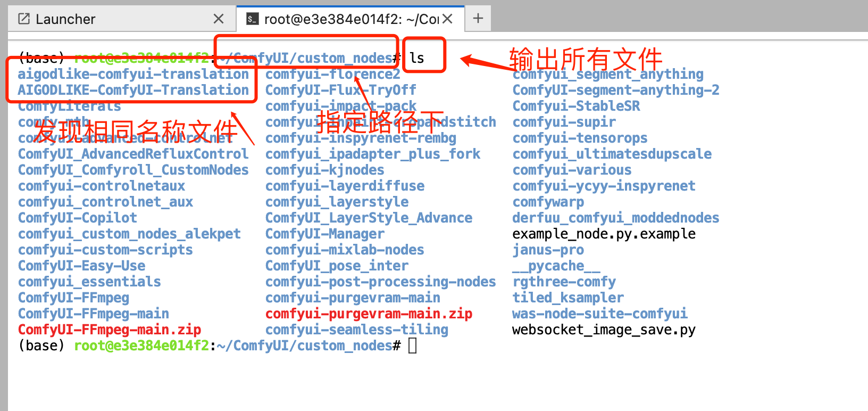The width and height of the screenshot is (868, 411).
Task: Close the Launcher tab
Action: click(218, 19)
